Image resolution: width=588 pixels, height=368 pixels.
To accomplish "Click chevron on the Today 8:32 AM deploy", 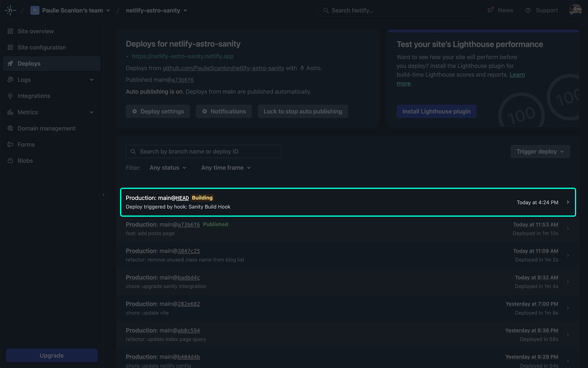I will [568, 282].
